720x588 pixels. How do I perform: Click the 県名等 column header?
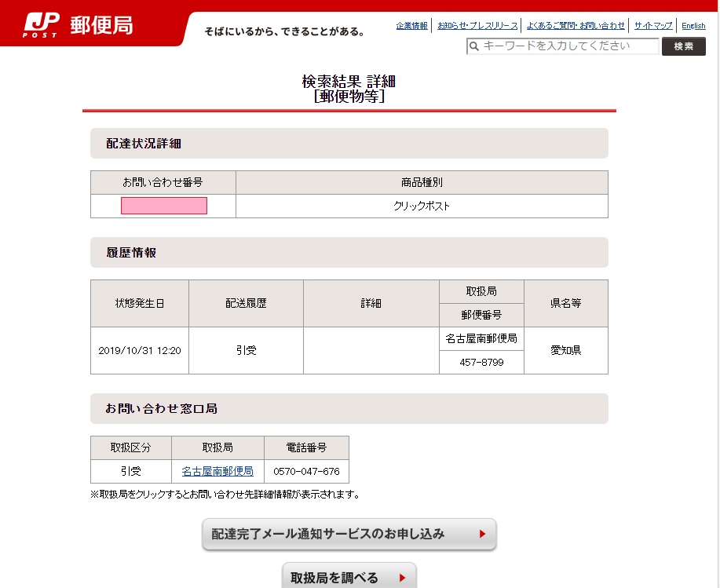(566, 303)
